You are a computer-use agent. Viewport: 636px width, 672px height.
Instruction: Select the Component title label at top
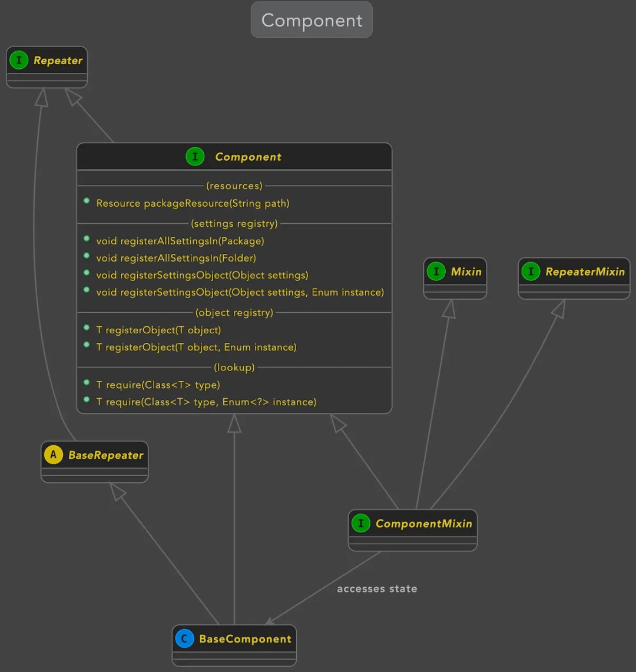click(x=312, y=19)
